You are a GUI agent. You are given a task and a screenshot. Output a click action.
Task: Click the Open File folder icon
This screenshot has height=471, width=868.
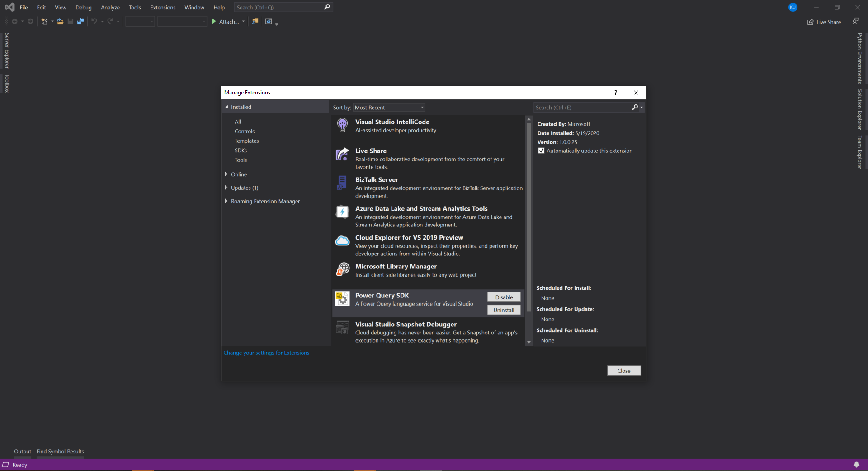click(60, 21)
